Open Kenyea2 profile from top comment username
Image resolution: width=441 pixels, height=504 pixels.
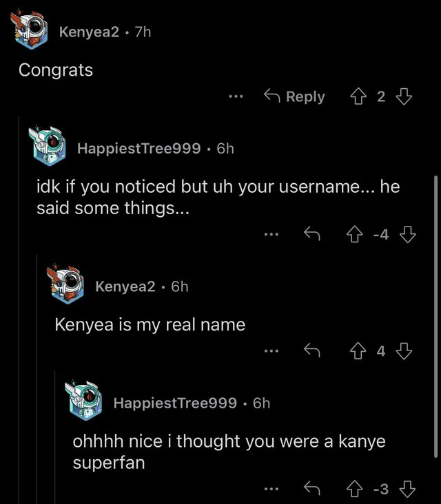(89, 32)
